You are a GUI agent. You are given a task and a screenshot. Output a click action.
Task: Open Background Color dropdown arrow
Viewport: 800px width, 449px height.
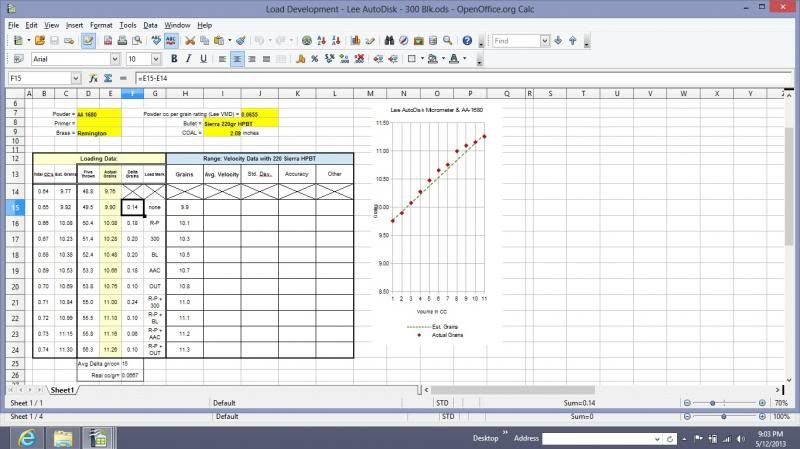tap(443, 59)
